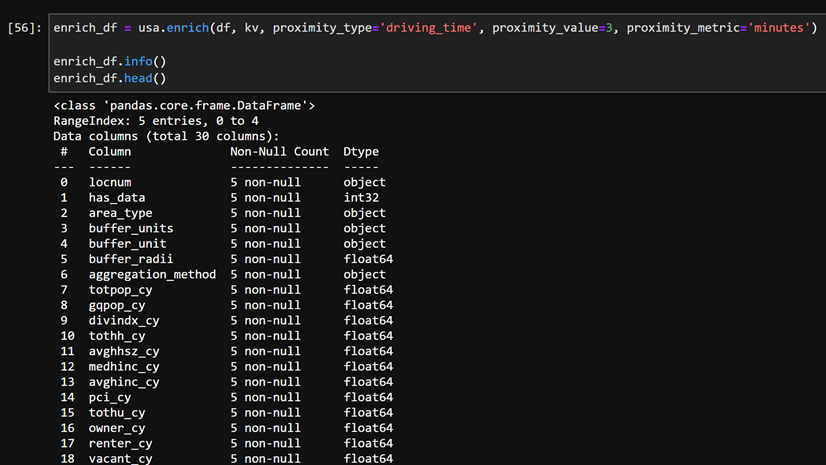
Task: Click the medhinc_cy column name
Action: (x=124, y=366)
